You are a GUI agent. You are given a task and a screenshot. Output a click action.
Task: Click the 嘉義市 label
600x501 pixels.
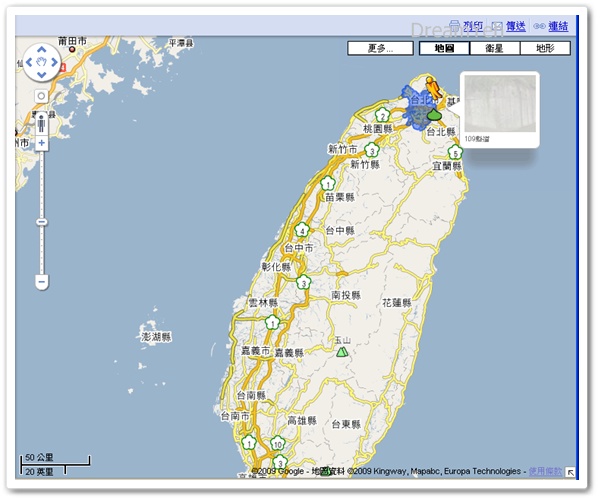point(256,351)
